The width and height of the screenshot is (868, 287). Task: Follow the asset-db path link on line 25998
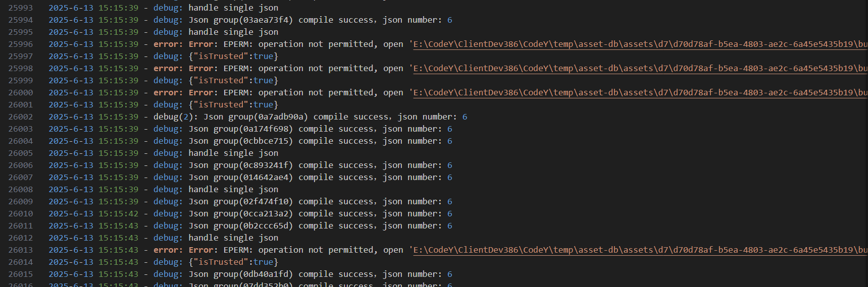tap(639, 69)
